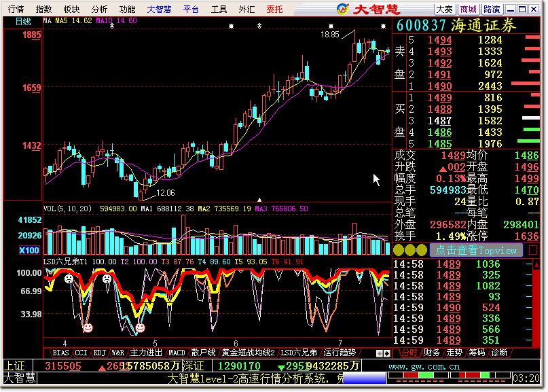Click the buy-5 price 1485
Viewport: 548px width, 392px height.
pyautogui.click(x=439, y=144)
